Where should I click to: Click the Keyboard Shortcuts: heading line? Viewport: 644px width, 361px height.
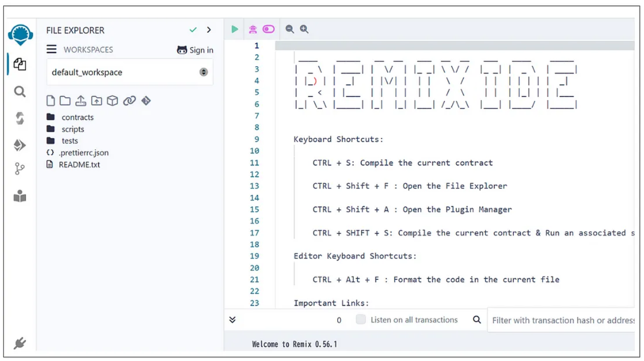[x=338, y=139]
